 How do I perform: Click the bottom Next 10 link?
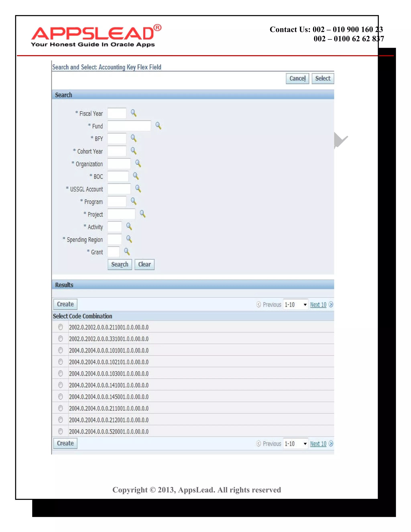[318, 444]
